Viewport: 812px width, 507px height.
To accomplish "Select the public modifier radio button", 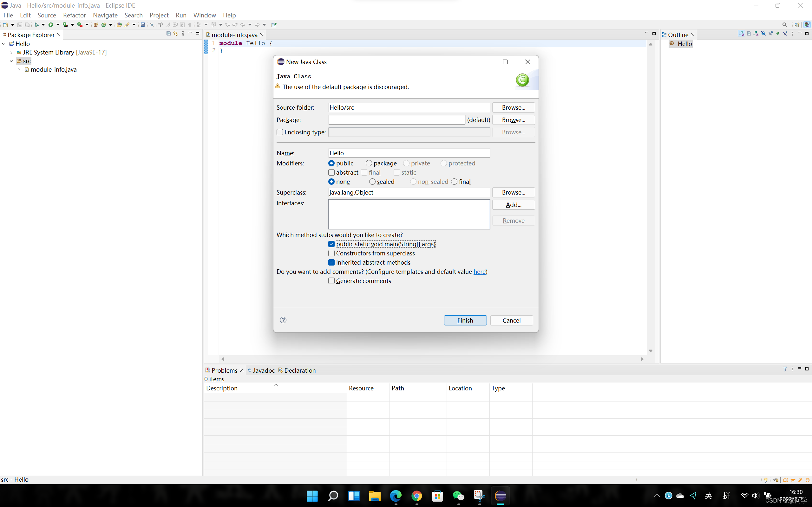I will click(331, 162).
